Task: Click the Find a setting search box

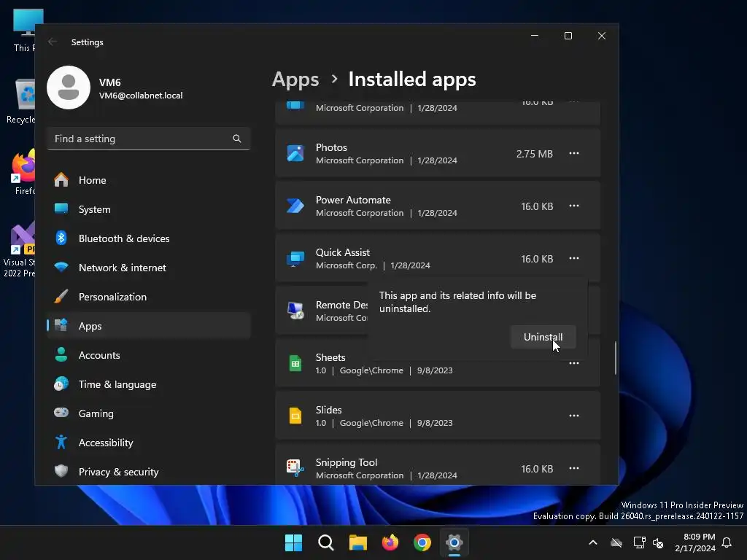Action: pyautogui.click(x=149, y=139)
